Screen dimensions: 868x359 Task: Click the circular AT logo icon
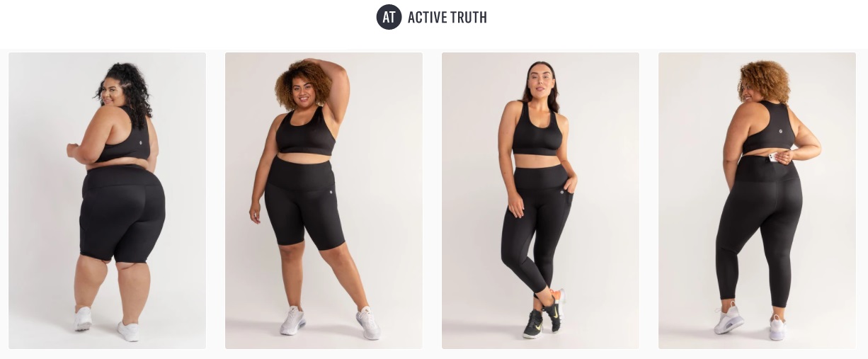click(389, 17)
